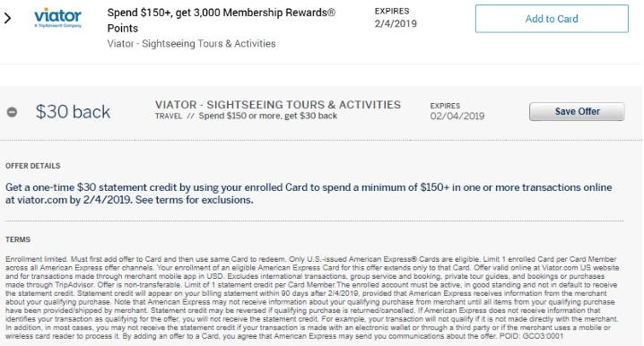Image resolution: width=644 pixels, height=346 pixels.
Task: Click the Save Offer button
Action: click(x=577, y=112)
